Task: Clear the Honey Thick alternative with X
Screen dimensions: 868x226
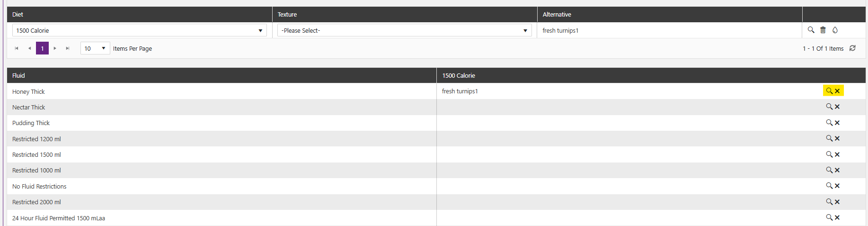Action: pyautogui.click(x=837, y=91)
